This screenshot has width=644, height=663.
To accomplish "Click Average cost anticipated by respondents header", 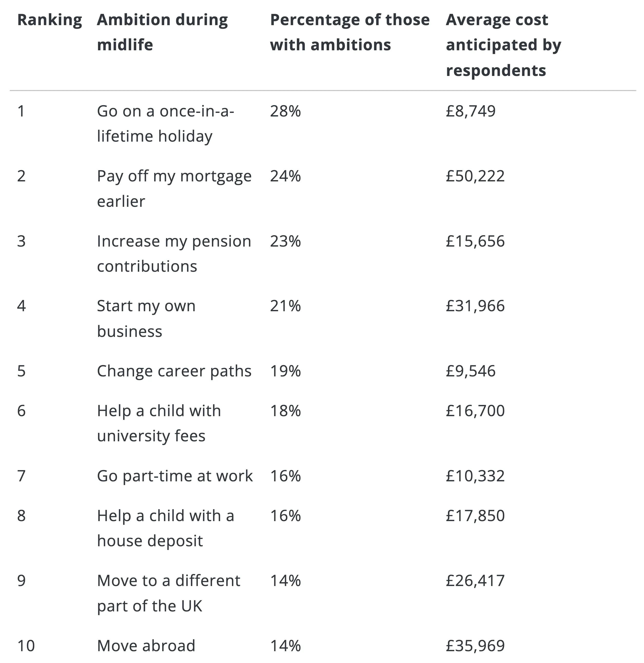I will pos(503,45).
